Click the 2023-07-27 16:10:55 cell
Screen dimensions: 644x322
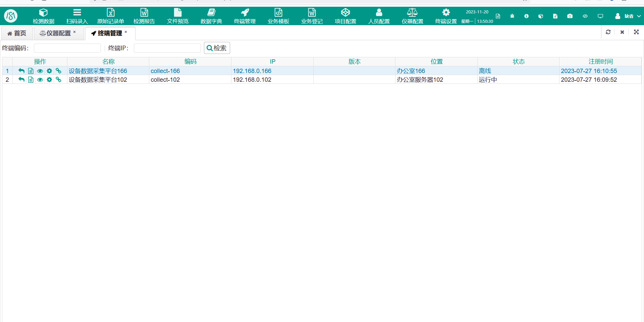[600, 71]
